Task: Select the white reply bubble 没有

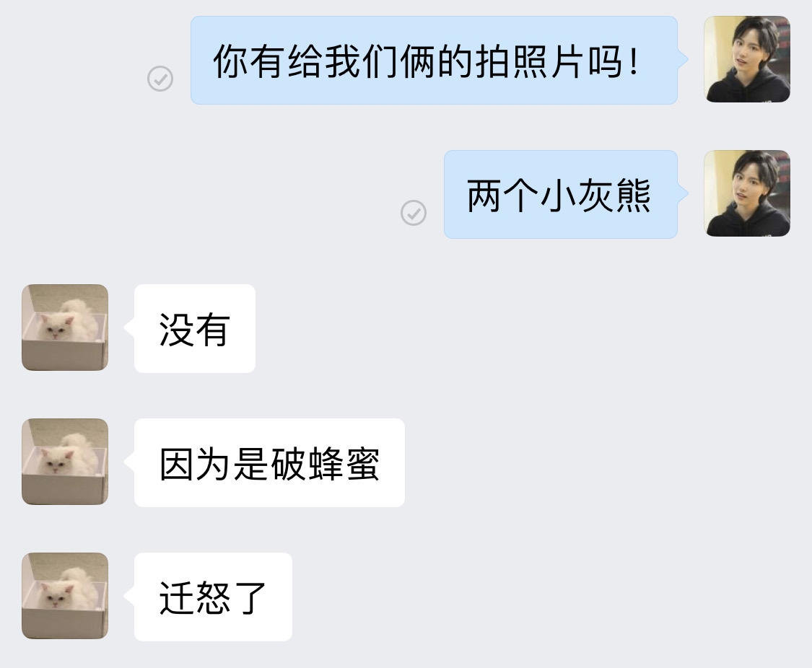Action: click(x=195, y=328)
